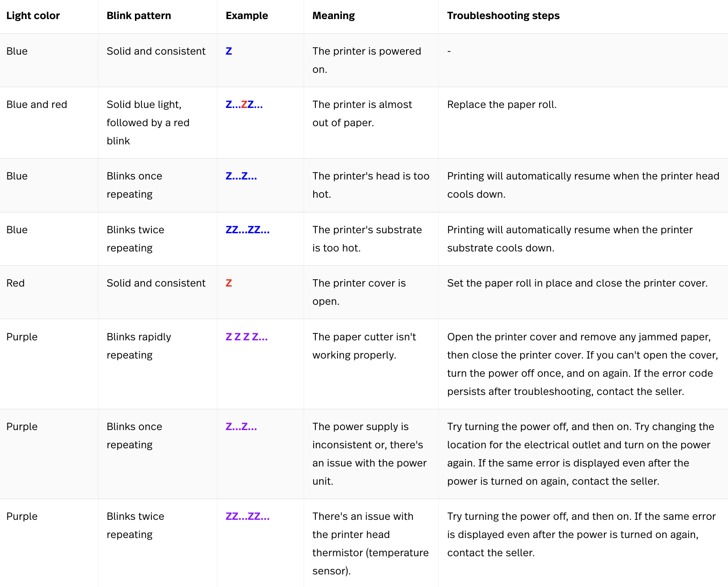Click the "Meaning" column header
Image resolution: width=728 pixels, height=587 pixels.
[x=333, y=16]
